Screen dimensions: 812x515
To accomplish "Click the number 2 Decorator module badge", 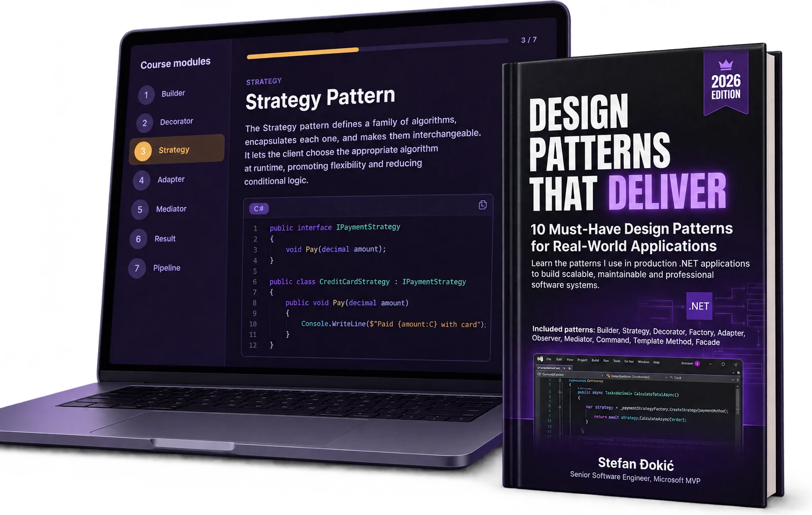I will pyautogui.click(x=145, y=123).
